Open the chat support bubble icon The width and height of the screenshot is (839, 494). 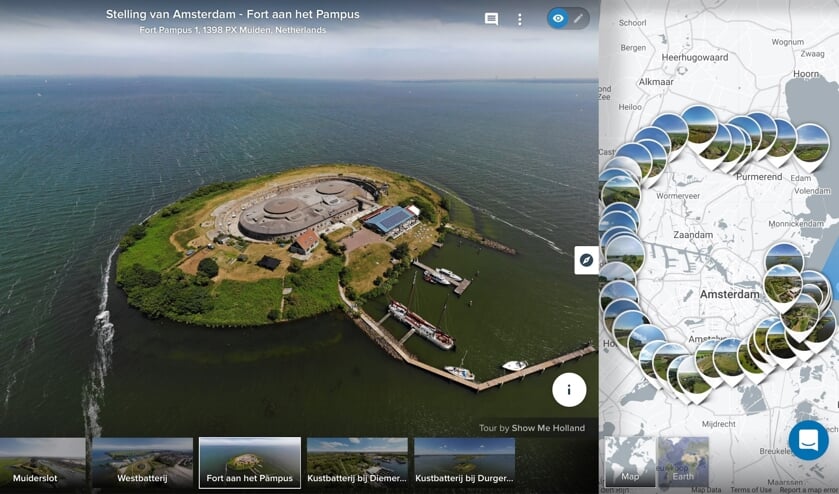808,440
